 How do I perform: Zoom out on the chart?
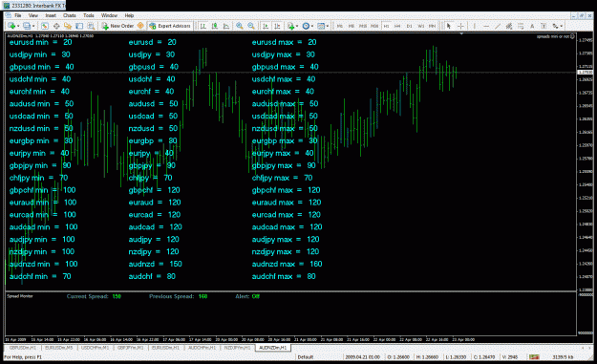pos(251,26)
